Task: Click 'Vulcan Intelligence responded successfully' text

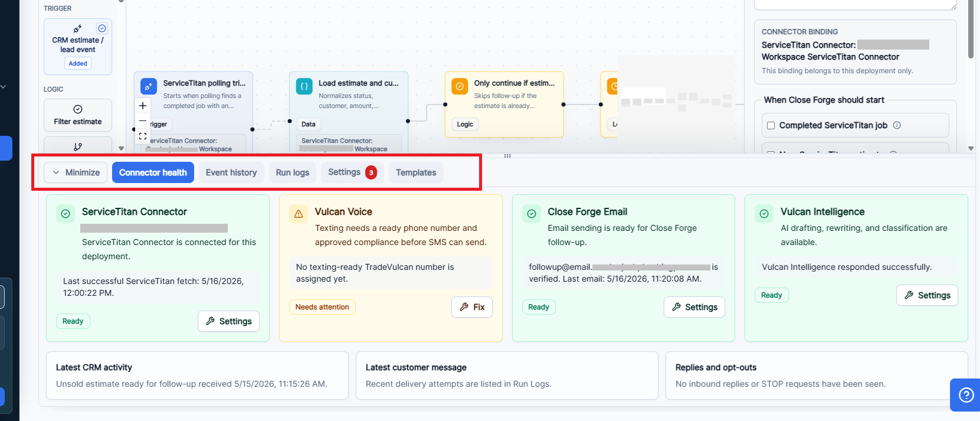Action: [847, 267]
